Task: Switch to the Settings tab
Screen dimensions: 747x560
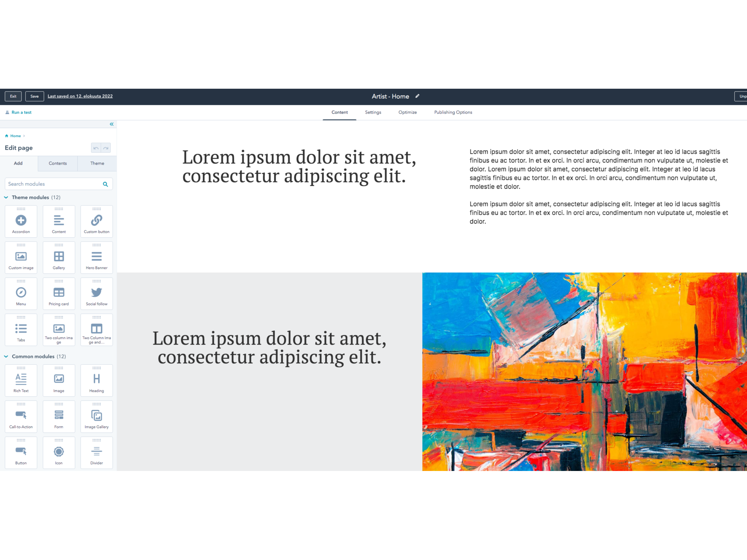Action: [x=373, y=112]
